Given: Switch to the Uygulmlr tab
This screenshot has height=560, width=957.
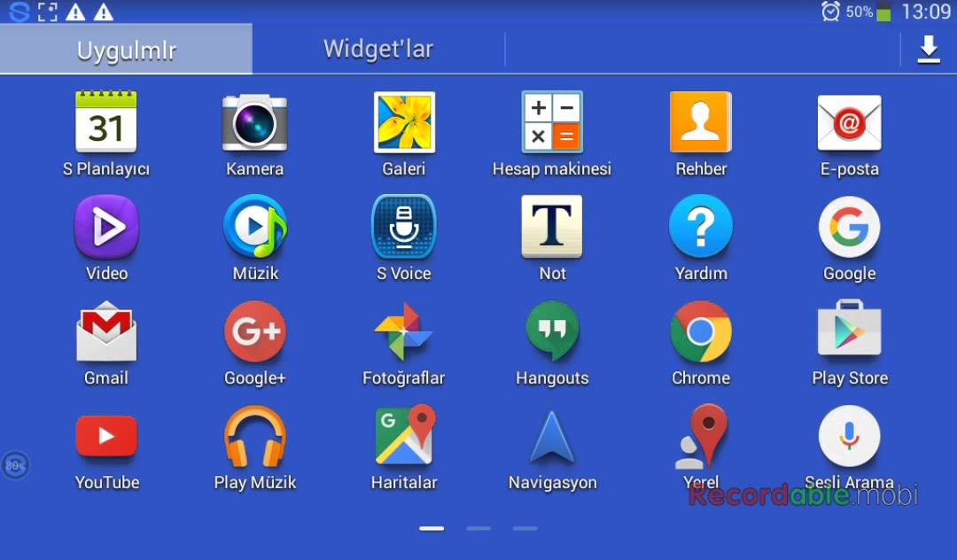Looking at the screenshot, I should [x=127, y=50].
